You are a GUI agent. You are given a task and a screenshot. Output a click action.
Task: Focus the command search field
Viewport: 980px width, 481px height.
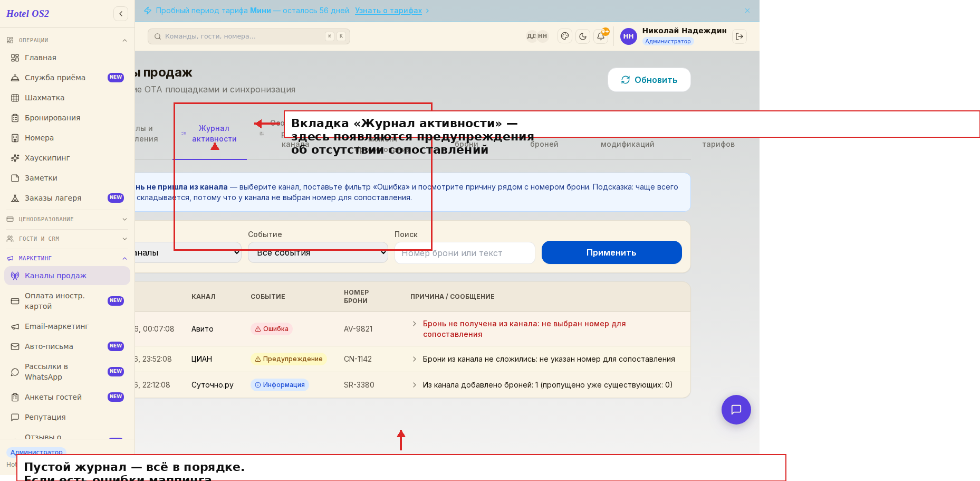point(249,36)
